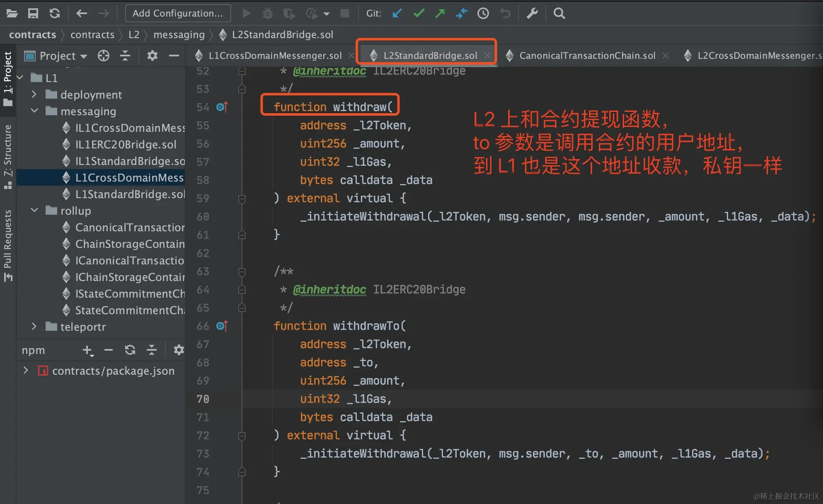The image size is (823, 504).
Task: Click messaging in breadcrumb path
Action: pos(179,35)
